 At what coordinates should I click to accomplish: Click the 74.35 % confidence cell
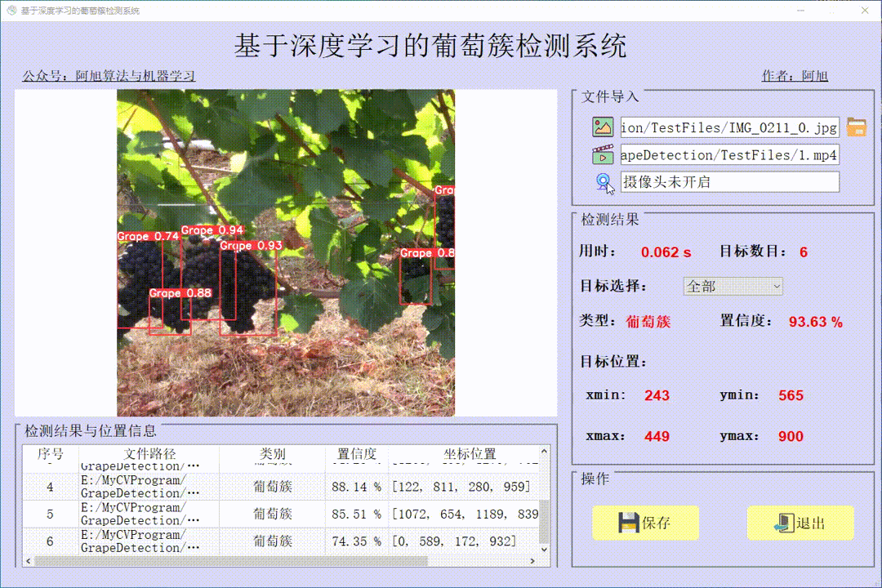356,541
